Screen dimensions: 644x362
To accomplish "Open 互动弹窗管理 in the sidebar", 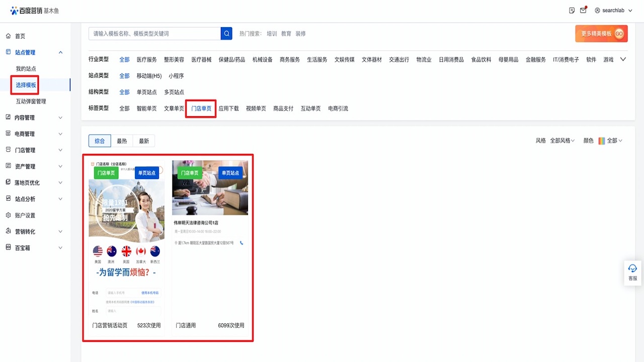I will coord(31,102).
